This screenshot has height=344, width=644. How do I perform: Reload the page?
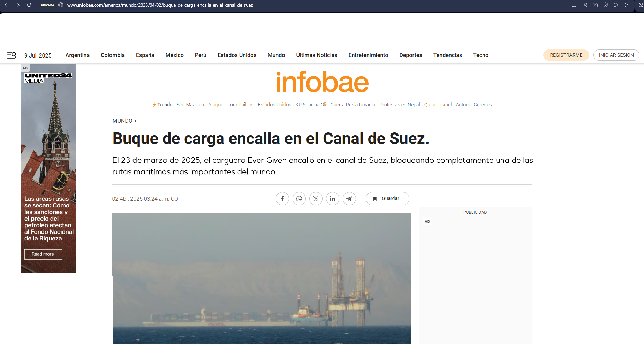29,5
